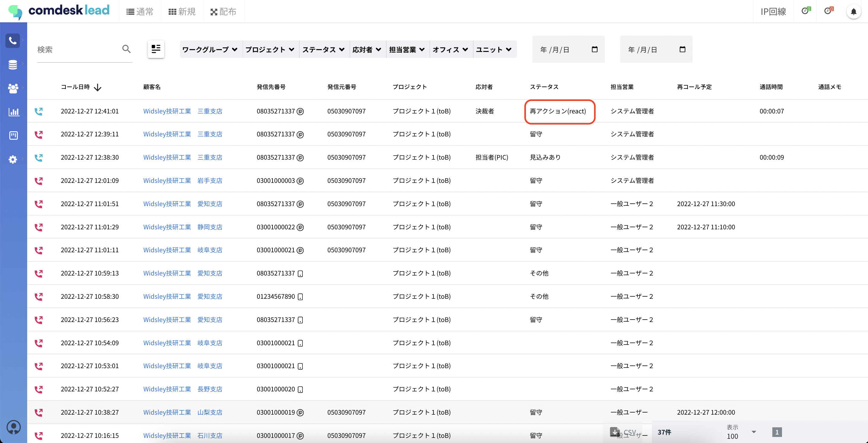Open customer link Widsley技研工業 岩手支店
The width and height of the screenshot is (868, 443).
coord(183,180)
